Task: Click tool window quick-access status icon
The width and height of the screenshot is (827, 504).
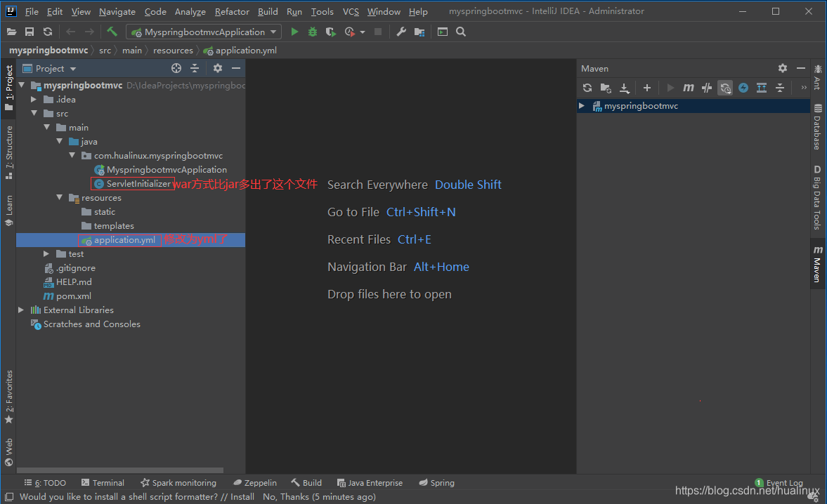Action: (x=9, y=496)
